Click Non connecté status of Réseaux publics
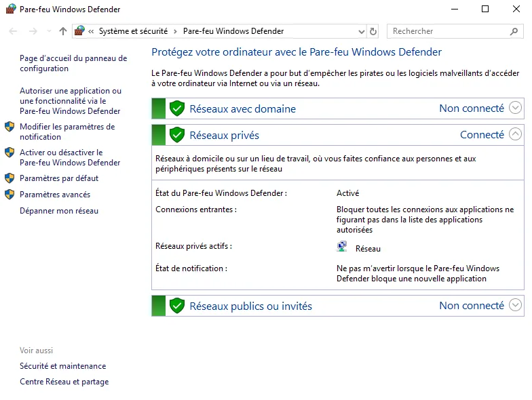532x400 pixels. coord(472,305)
